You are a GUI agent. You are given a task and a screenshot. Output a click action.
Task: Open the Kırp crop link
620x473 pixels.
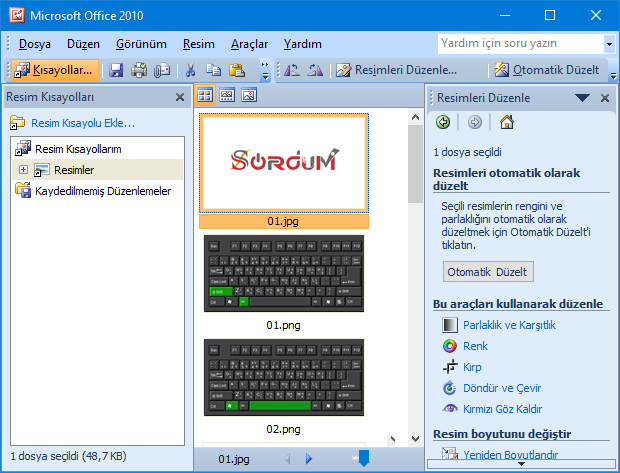(472, 367)
